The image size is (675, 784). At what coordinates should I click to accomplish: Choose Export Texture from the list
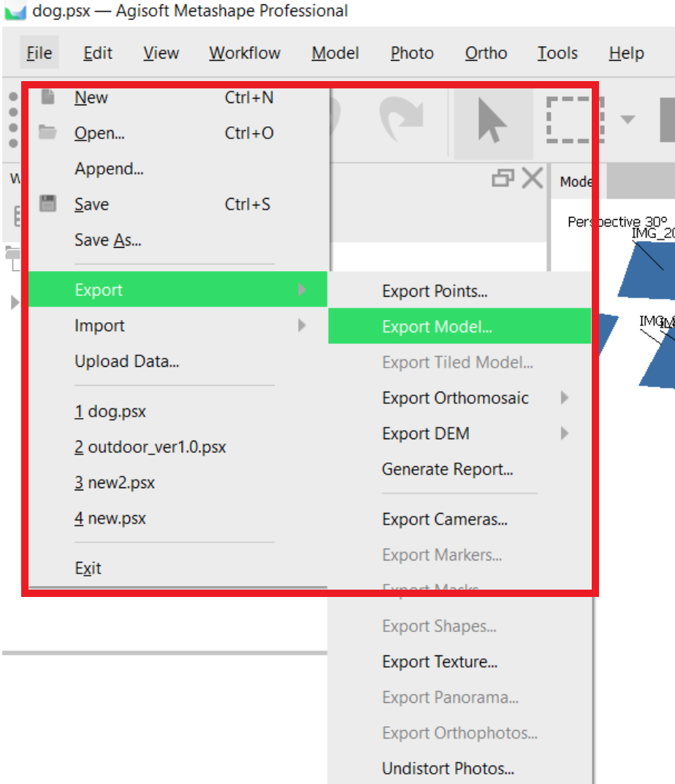coord(440,662)
